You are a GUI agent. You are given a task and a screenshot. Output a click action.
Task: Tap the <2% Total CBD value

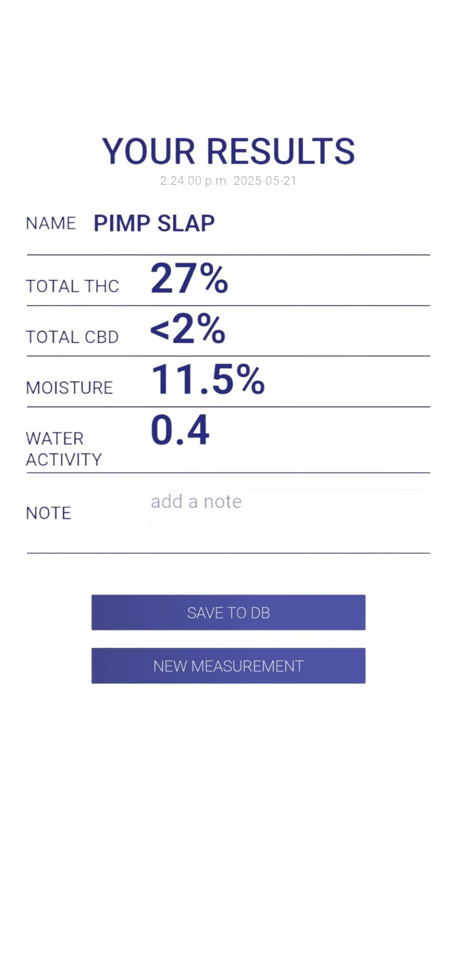(188, 329)
